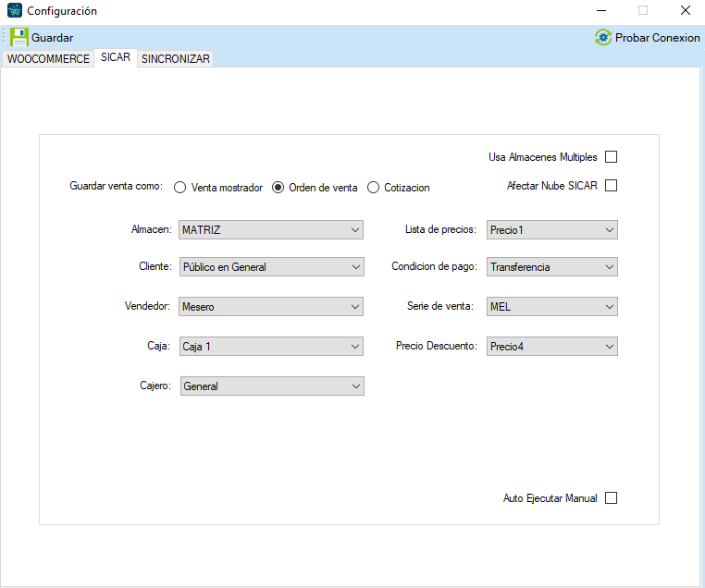Viewport: 705px width, 588px height.
Task: Click the Serie de venta: label
Action: [x=440, y=306]
